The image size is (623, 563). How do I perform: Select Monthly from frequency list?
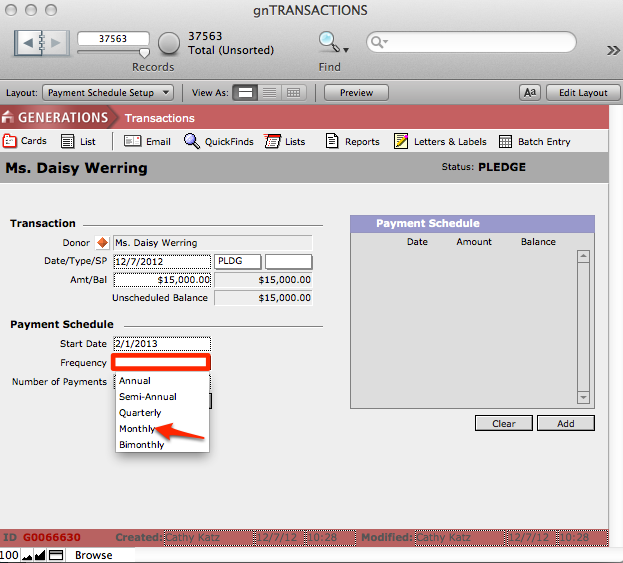click(137, 429)
